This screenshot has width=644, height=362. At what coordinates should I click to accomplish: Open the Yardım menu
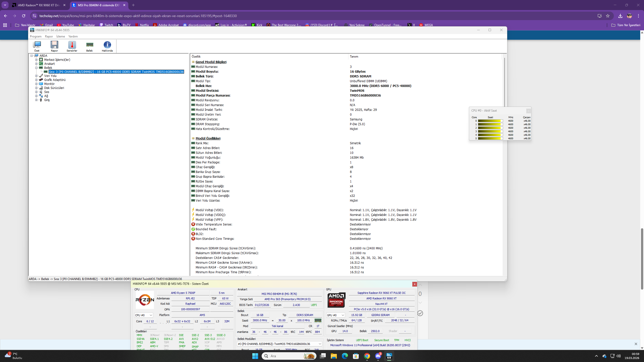point(73,36)
